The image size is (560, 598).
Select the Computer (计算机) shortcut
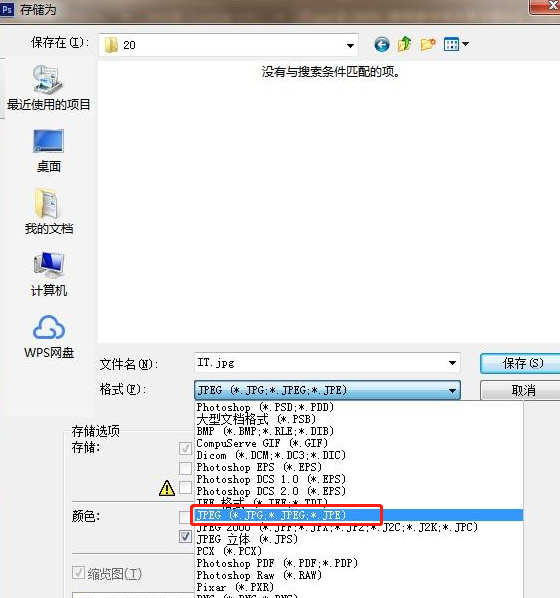pyautogui.click(x=48, y=274)
